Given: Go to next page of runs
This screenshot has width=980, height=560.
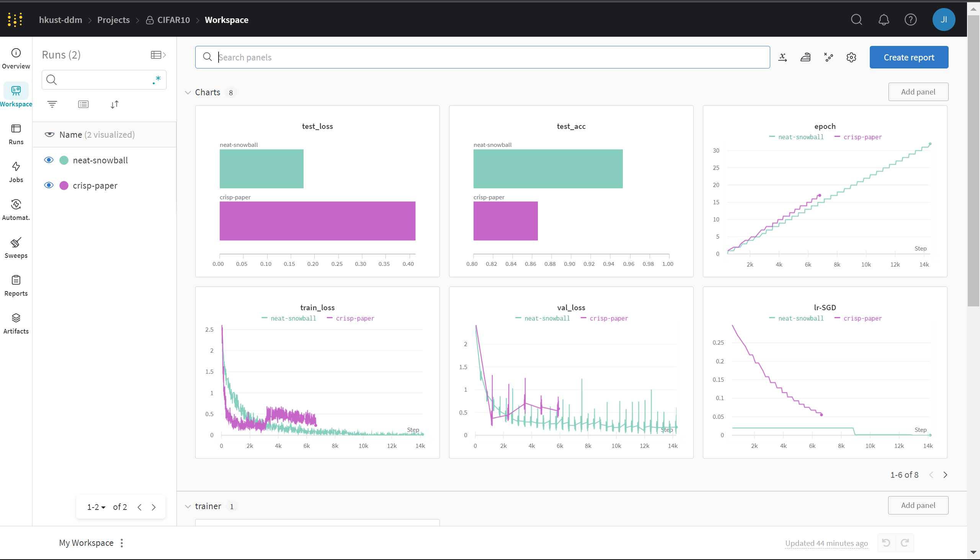Looking at the screenshot, I should click(154, 507).
